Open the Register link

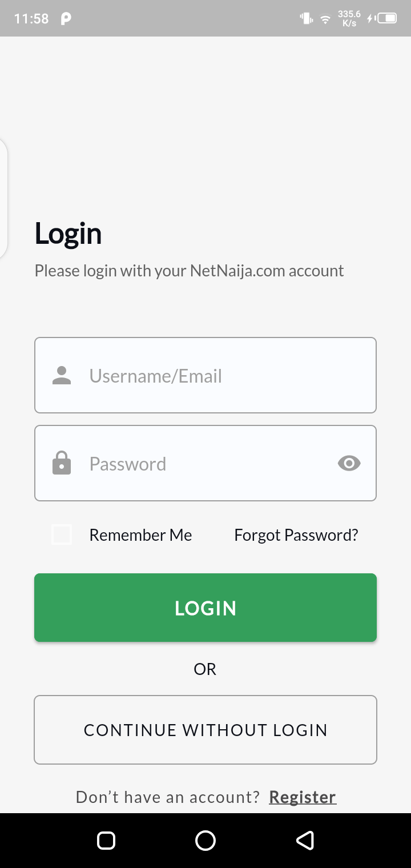(x=303, y=797)
